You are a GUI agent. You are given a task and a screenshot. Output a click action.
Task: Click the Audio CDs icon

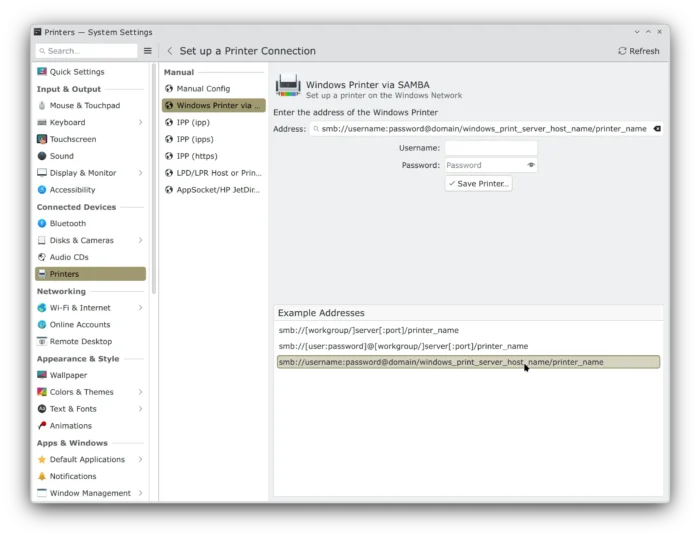coord(42,257)
